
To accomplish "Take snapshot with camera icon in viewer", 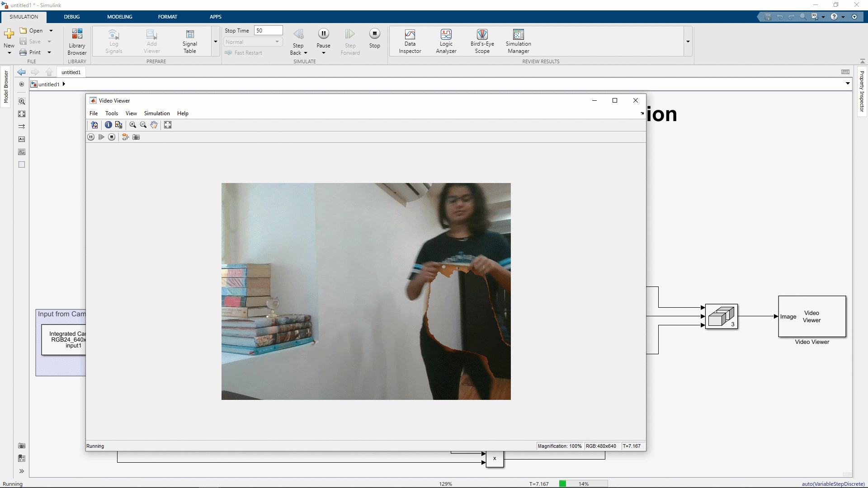I will click(136, 137).
